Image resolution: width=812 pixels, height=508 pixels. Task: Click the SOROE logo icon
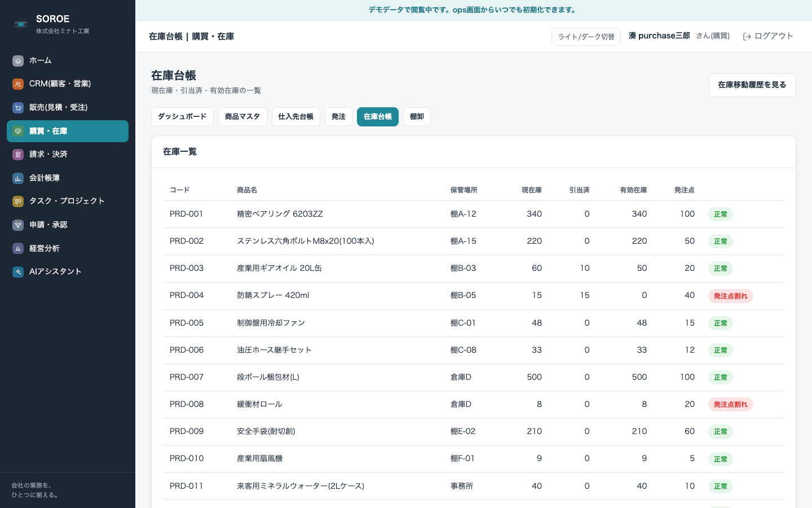coord(21,24)
